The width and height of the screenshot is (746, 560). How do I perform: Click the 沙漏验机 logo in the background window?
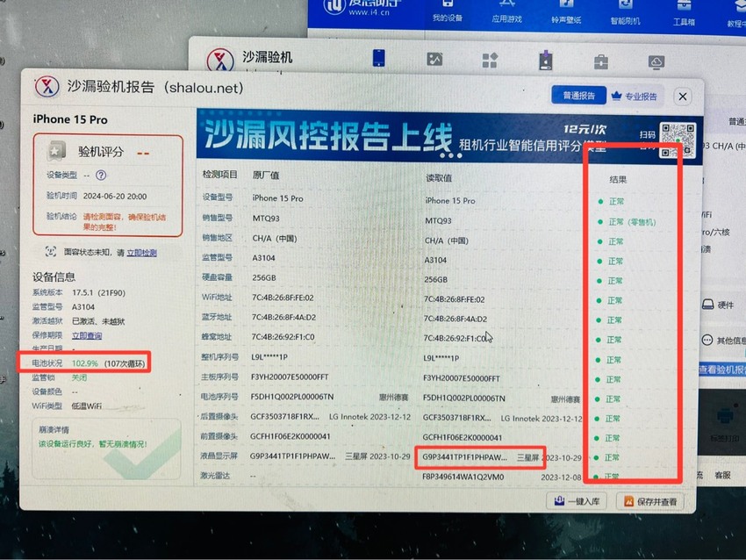[x=220, y=61]
